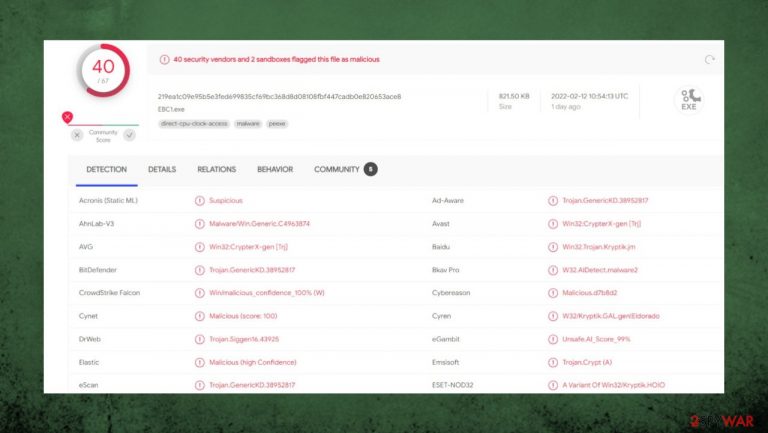Click warning icon in Cybereason row
Viewport: 768px width, 433px height.
click(x=552, y=293)
